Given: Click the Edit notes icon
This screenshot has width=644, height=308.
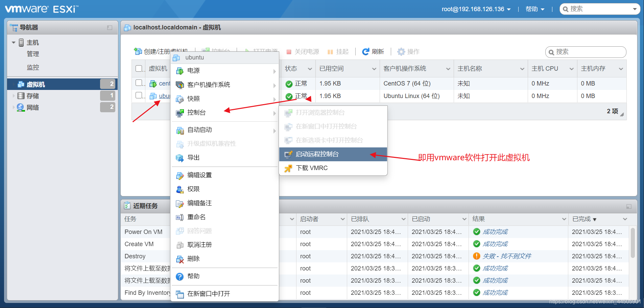Looking at the screenshot, I should pos(180,204).
